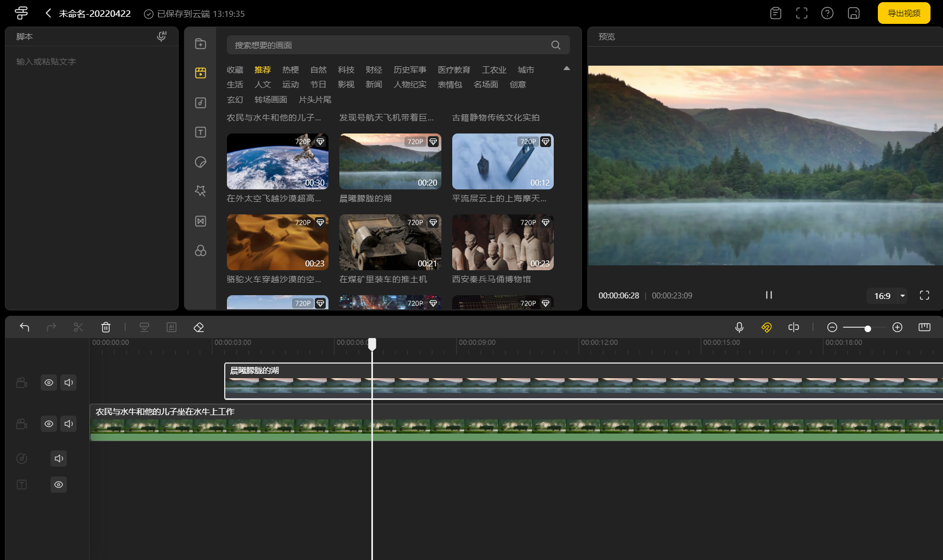Open the help question mark icon

click(827, 13)
